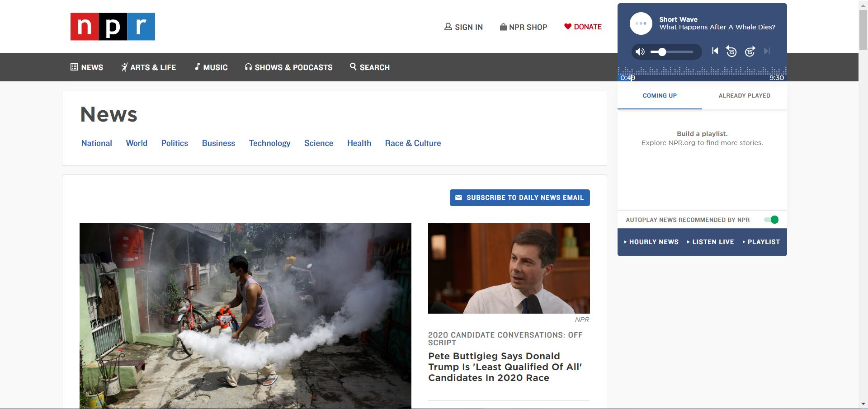Click the page vertical scrollbar thumb

(x=863, y=29)
